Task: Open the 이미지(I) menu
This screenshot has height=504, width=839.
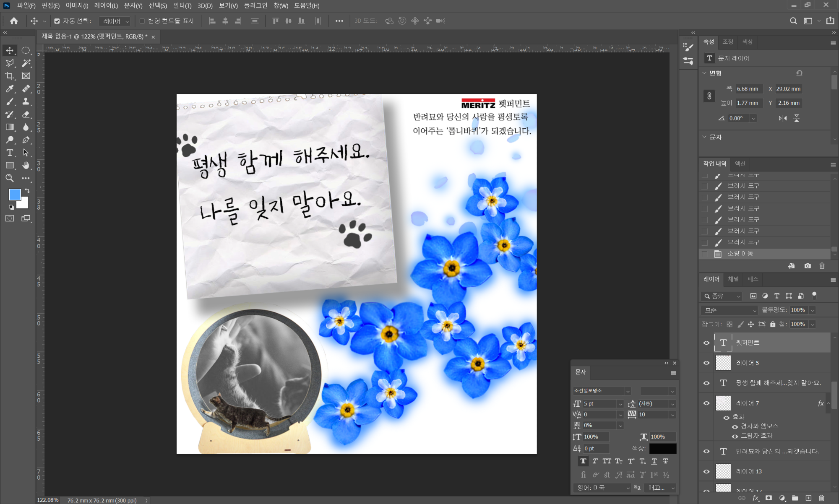Action: coord(77,5)
